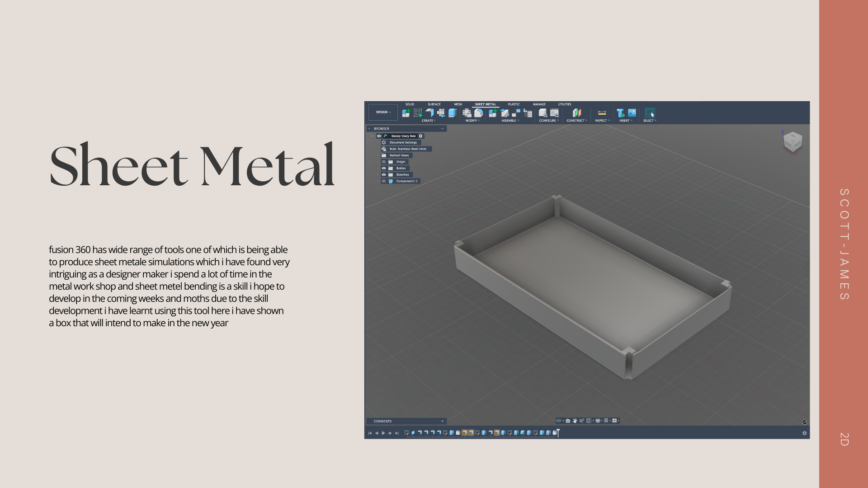Expand the Document Settings node
This screenshot has width=868, height=488.
click(377, 142)
